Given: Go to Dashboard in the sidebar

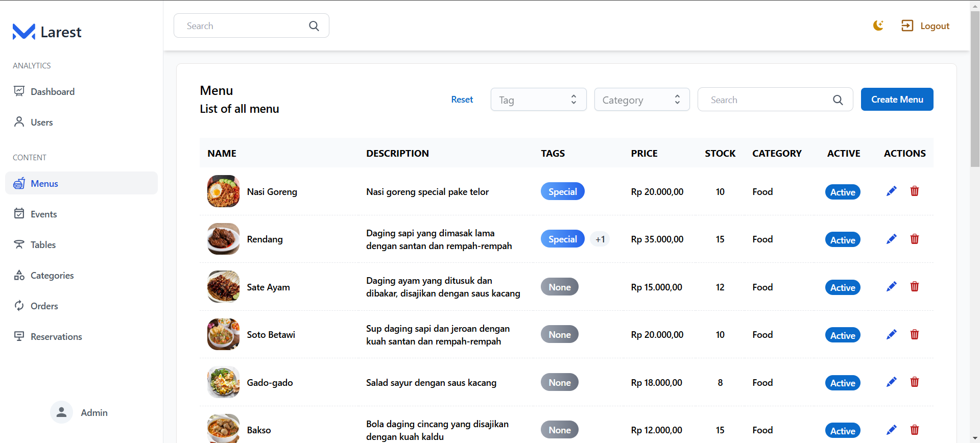Looking at the screenshot, I should click(52, 92).
